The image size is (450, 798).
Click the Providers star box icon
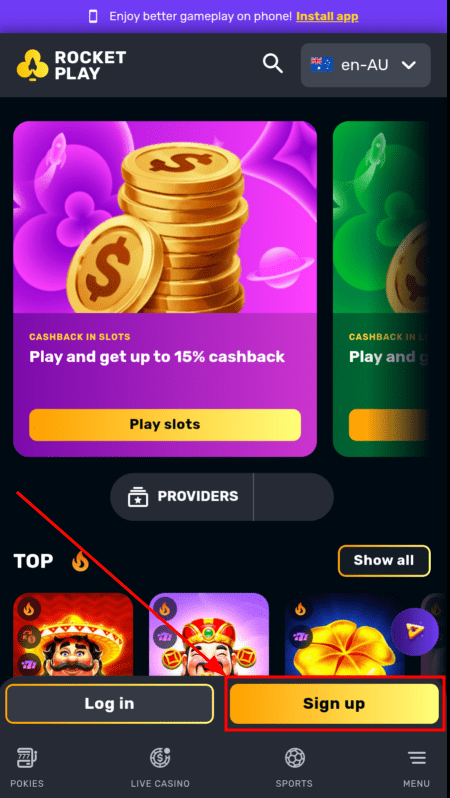138,496
